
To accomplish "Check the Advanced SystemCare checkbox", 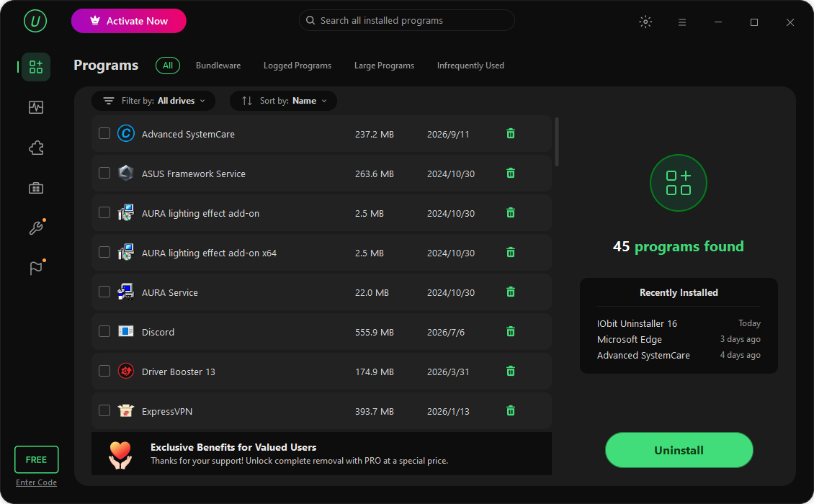I will click(x=104, y=133).
